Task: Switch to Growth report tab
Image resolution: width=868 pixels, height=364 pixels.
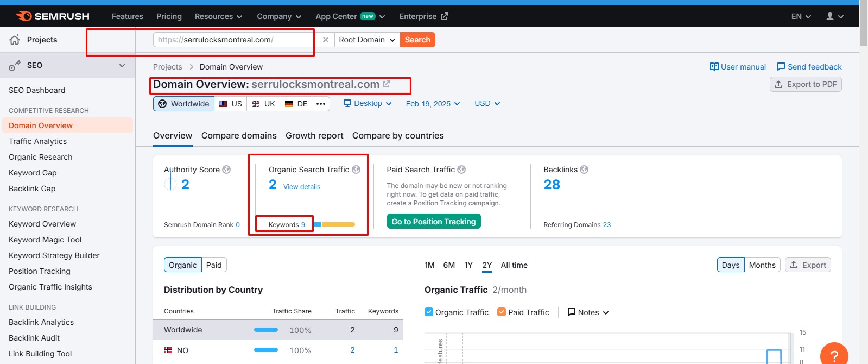Action: tap(314, 135)
